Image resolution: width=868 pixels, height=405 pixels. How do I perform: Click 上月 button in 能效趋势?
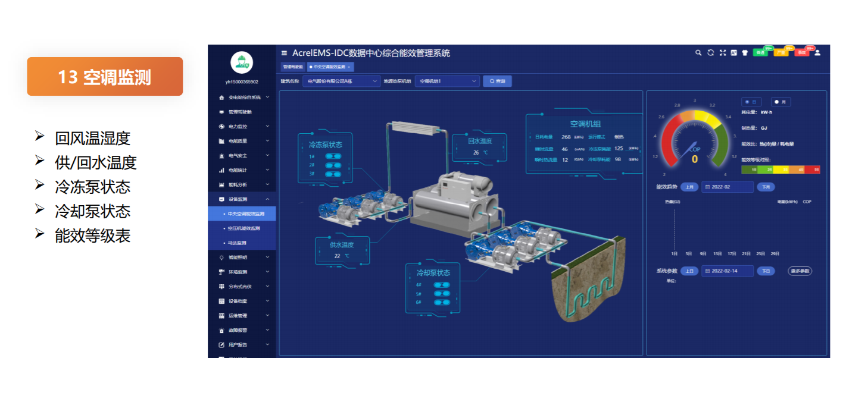689,187
